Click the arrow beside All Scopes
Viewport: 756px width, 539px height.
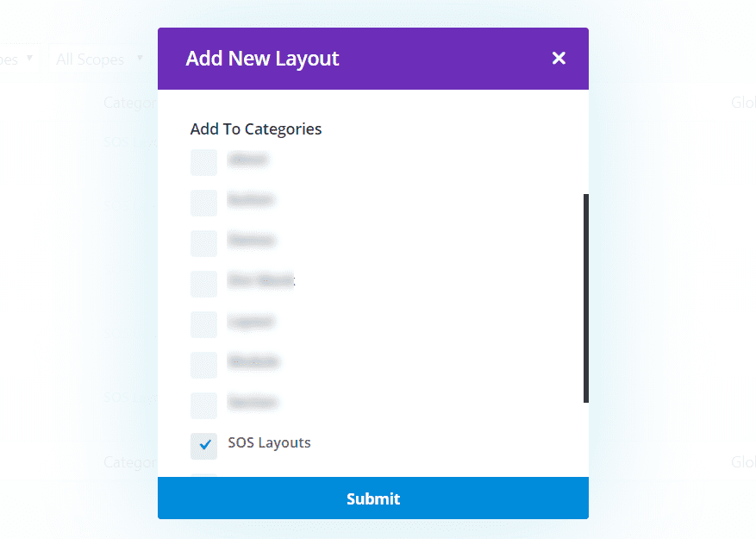(x=140, y=58)
